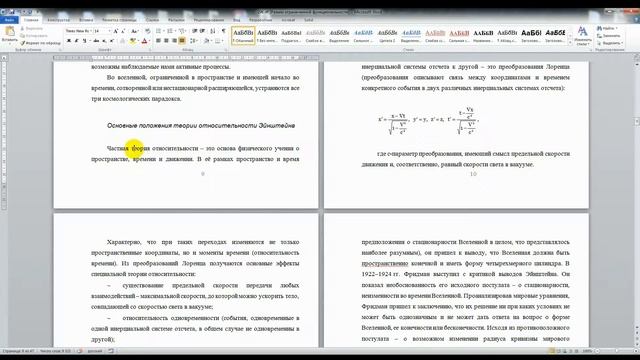Open the Clipboard pane launcher
Screen dimensions: 640x360
[x=60, y=50]
